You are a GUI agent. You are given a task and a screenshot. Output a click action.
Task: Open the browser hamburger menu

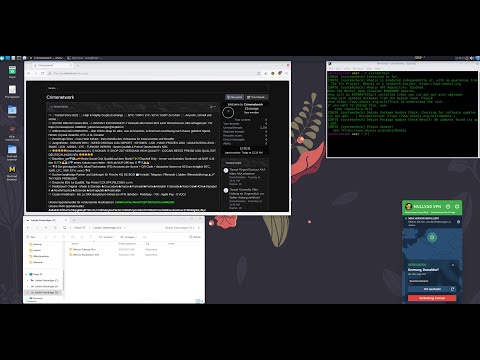(287, 73)
